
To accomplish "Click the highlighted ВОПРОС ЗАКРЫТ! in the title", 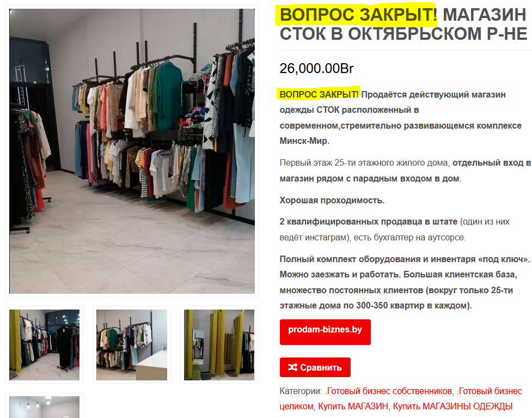I will click(358, 15).
